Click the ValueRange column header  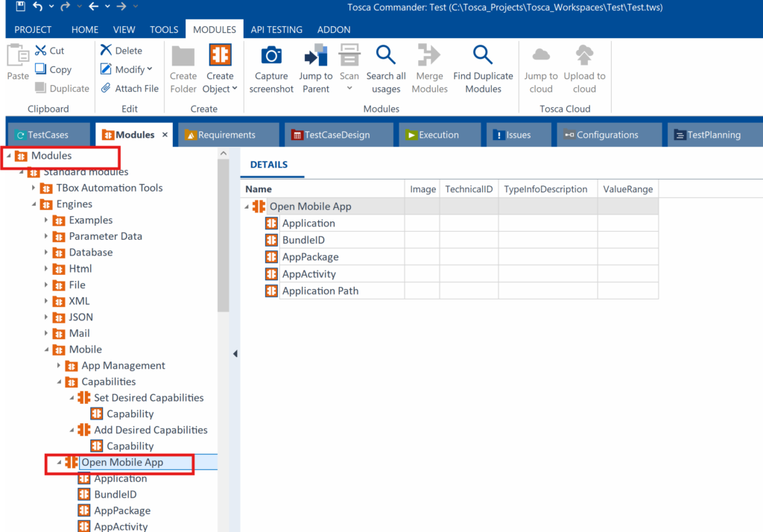click(627, 189)
